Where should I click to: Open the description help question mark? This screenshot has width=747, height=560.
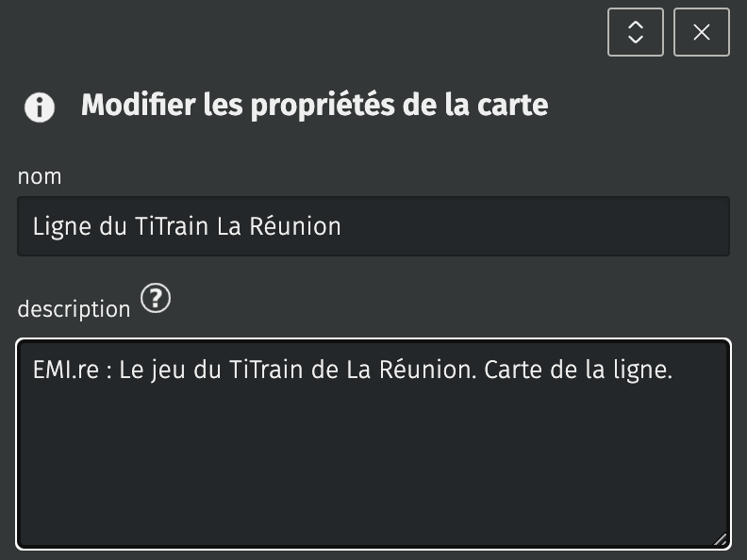156,300
